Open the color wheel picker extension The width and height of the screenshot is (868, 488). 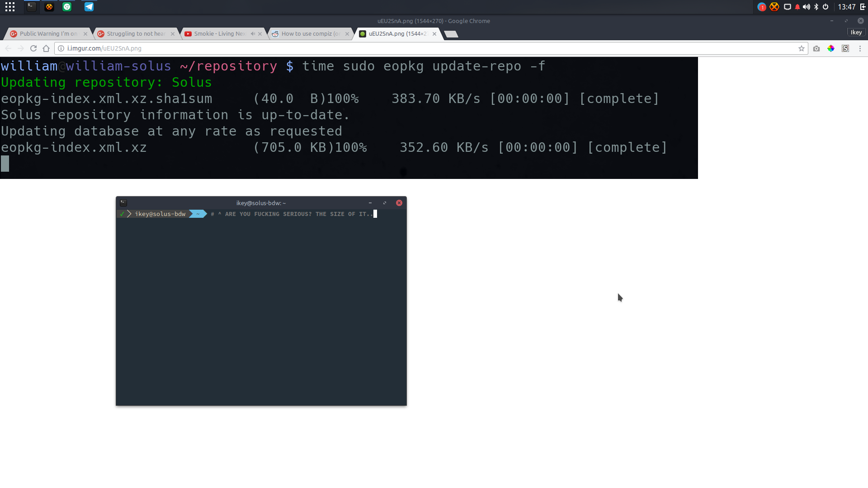tap(831, 48)
